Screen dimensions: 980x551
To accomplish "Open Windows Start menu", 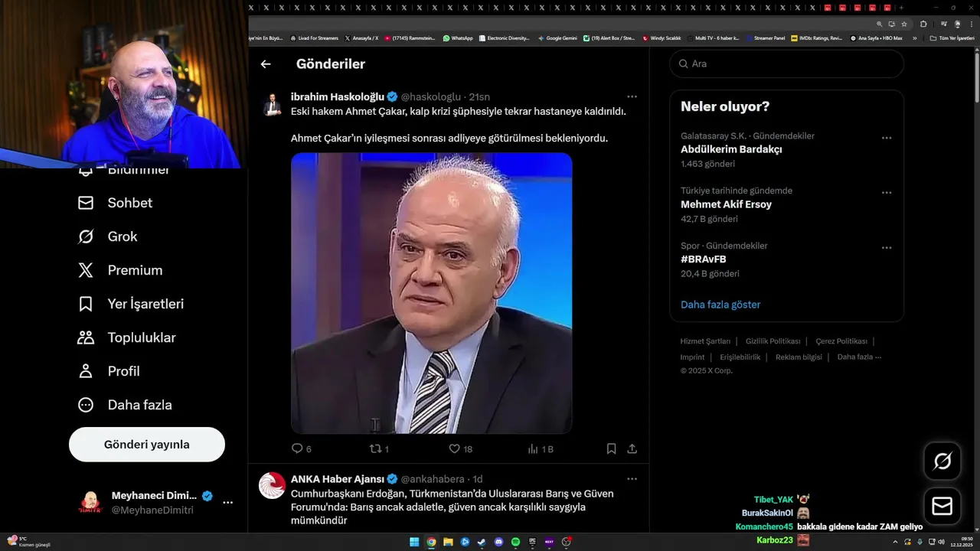I will pyautogui.click(x=414, y=542).
